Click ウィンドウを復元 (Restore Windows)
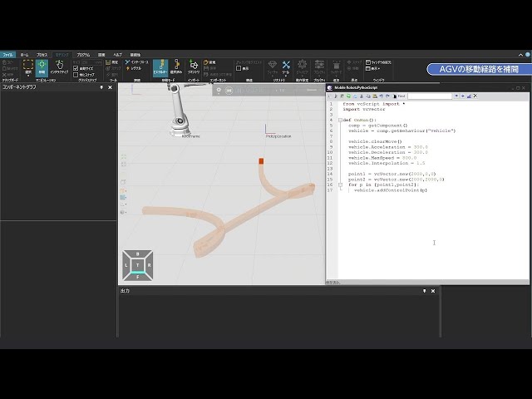 click(x=379, y=62)
